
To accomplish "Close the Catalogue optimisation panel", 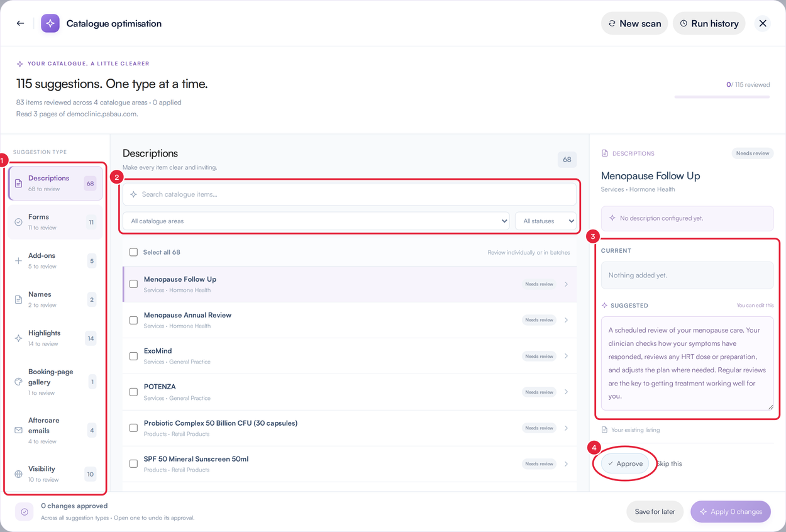I will pos(763,23).
